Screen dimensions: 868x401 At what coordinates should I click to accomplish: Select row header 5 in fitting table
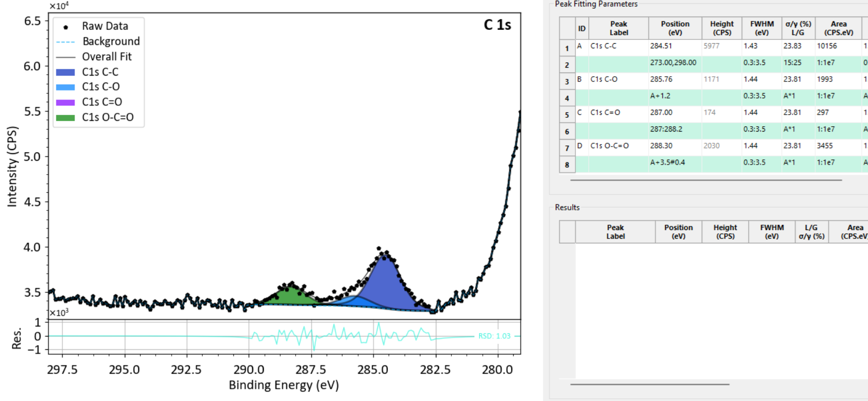tap(567, 114)
